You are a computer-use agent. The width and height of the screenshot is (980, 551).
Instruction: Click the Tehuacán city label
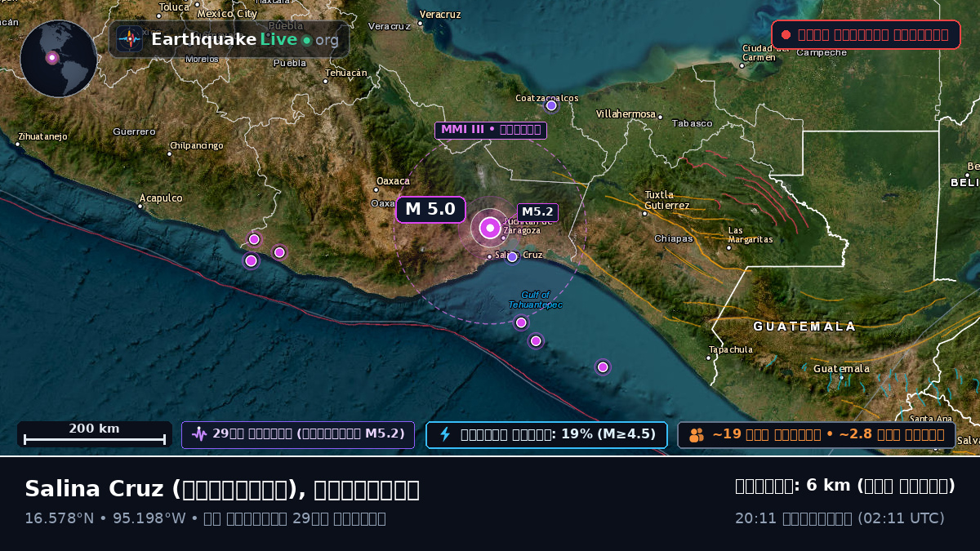[346, 72]
